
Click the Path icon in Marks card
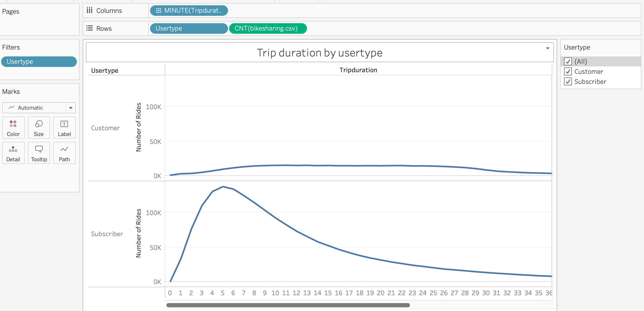[64, 153]
